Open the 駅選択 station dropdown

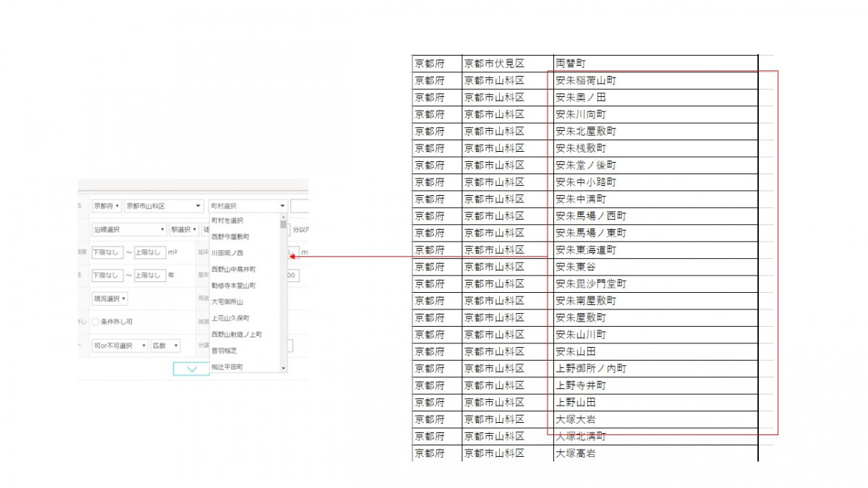click(x=184, y=229)
